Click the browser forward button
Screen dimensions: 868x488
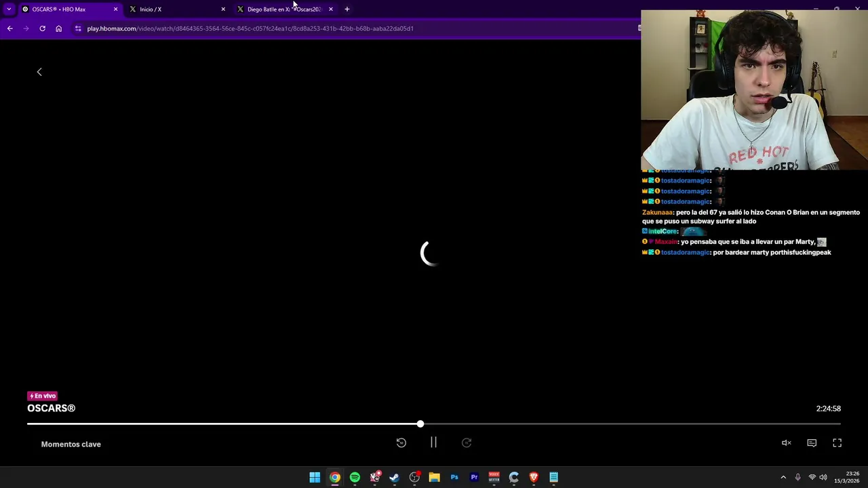[x=26, y=28]
